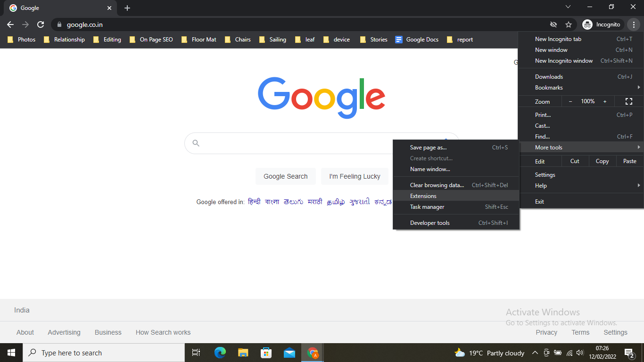The image size is (644, 362).
Task: Open the Photos bookmark folder
Action: (22, 40)
